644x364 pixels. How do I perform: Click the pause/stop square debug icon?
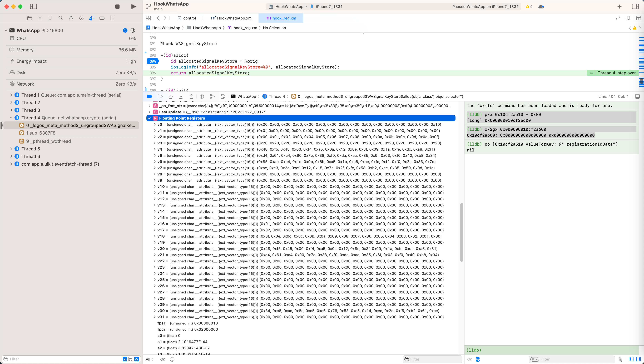(x=118, y=6)
